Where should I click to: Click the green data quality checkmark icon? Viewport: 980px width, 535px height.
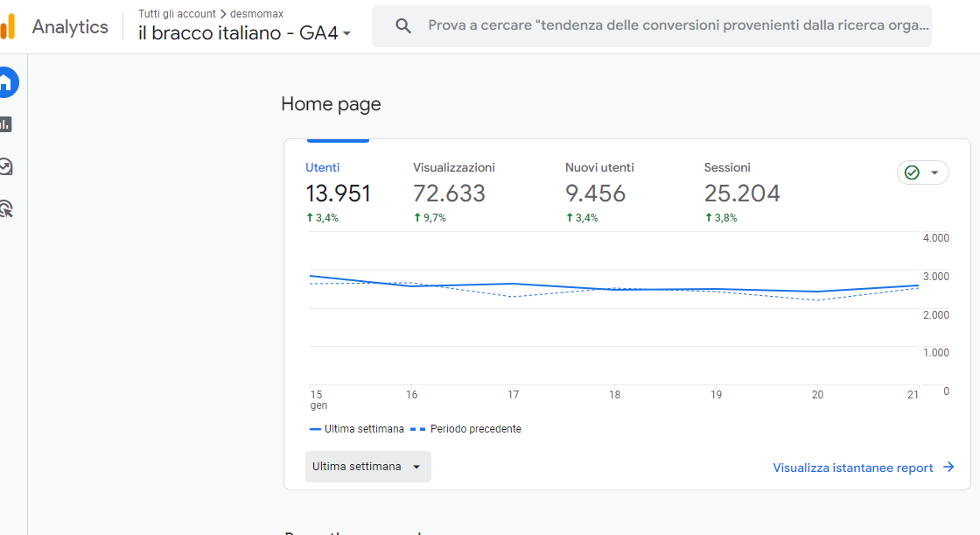tap(912, 173)
